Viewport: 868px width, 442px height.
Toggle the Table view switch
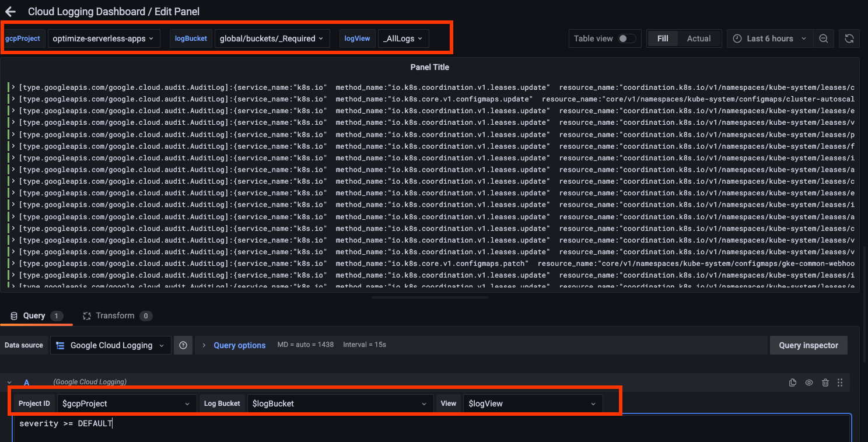[627, 38]
